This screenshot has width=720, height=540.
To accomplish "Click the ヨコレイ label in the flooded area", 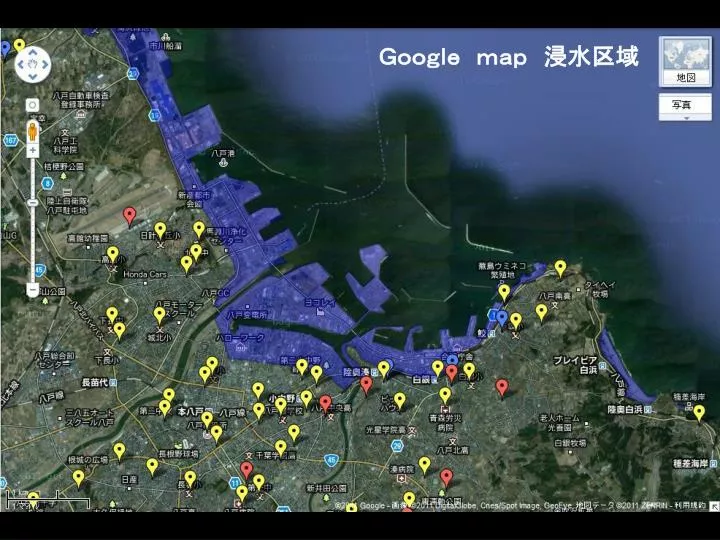I will coord(320,303).
